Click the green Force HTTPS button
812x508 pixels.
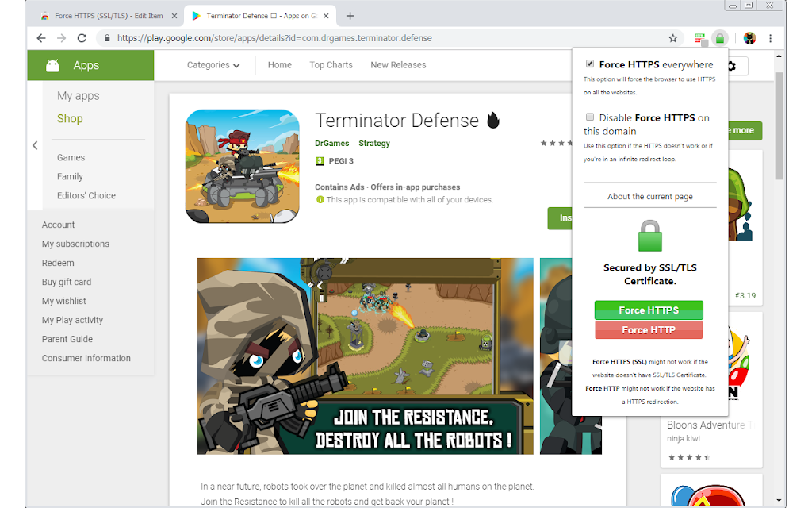[649, 310]
